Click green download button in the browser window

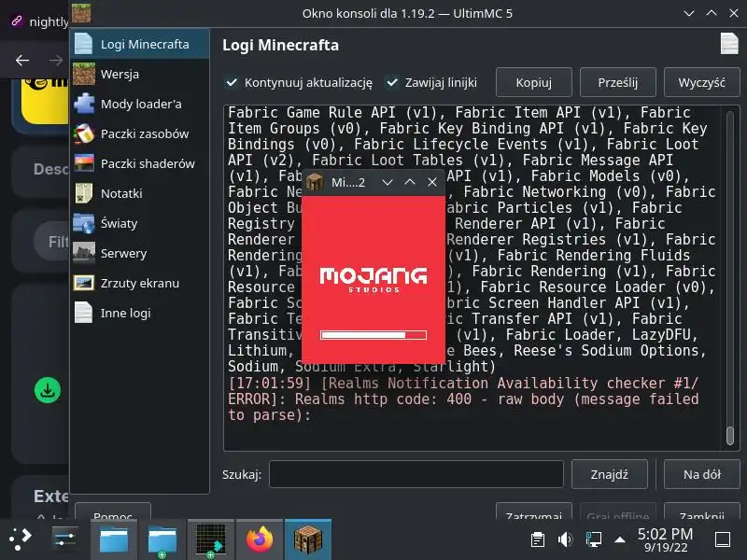[48, 390]
